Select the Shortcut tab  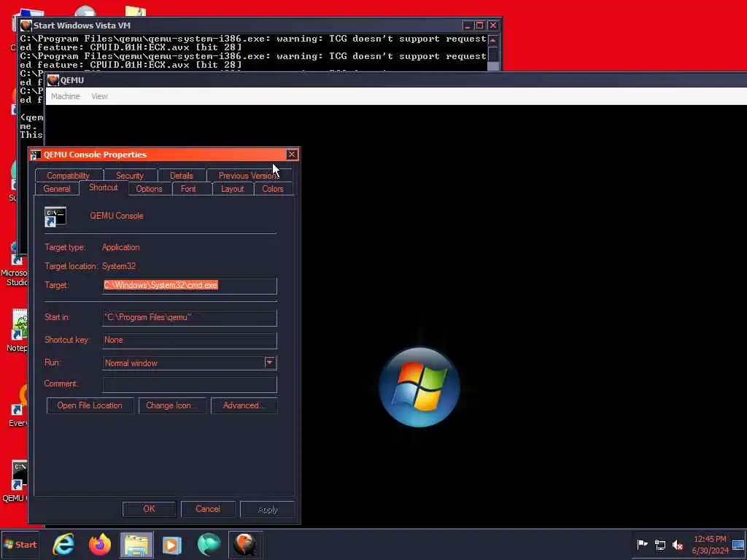click(104, 187)
